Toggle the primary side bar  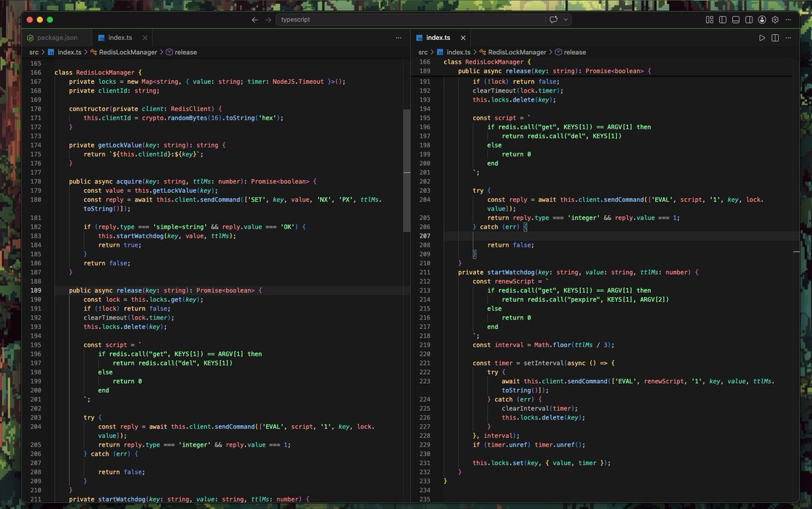[723, 20]
